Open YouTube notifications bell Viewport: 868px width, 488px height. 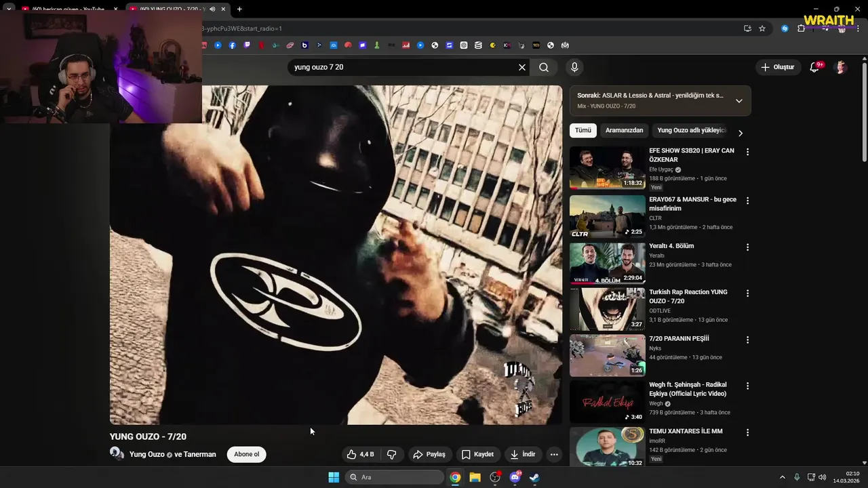pyautogui.click(x=814, y=67)
